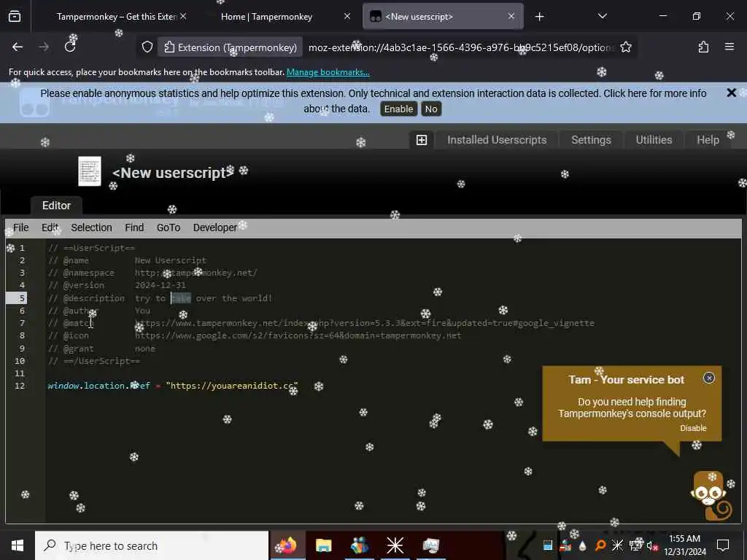Open the Help tab
747x560 pixels.
coord(708,140)
